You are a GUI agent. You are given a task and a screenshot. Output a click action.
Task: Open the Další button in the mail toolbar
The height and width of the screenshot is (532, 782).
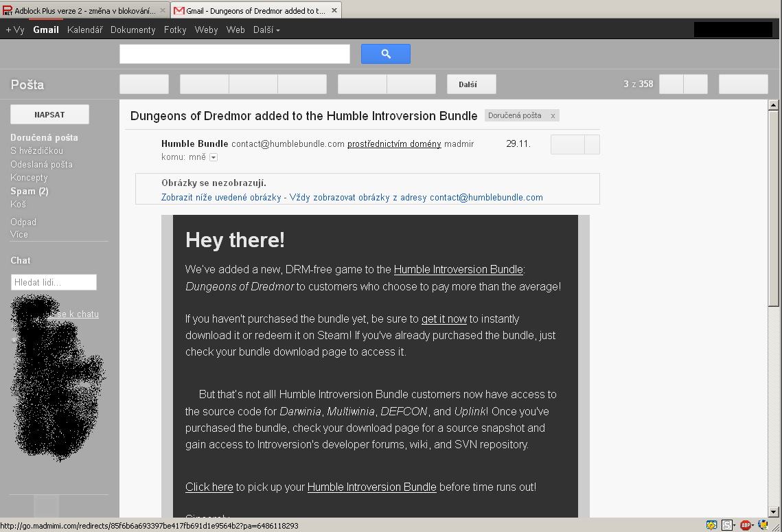point(471,84)
